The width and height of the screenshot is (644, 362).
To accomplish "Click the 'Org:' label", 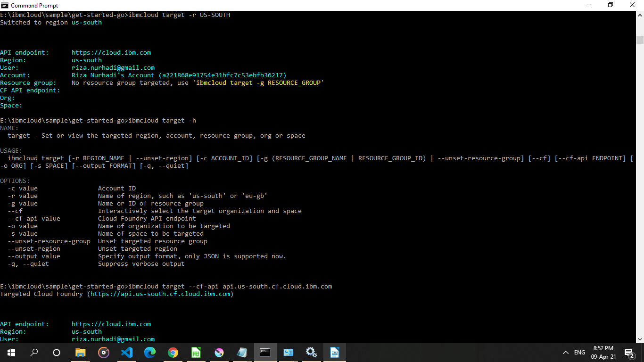I will (8, 98).
